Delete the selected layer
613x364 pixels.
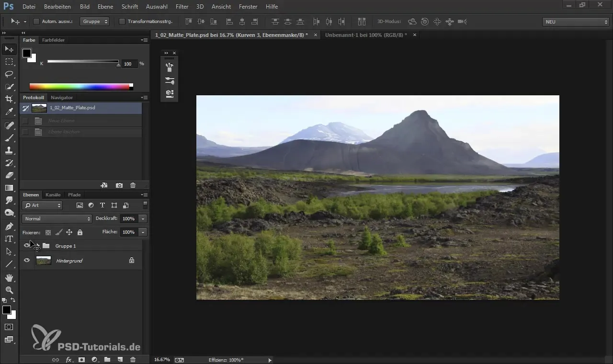[133, 359]
